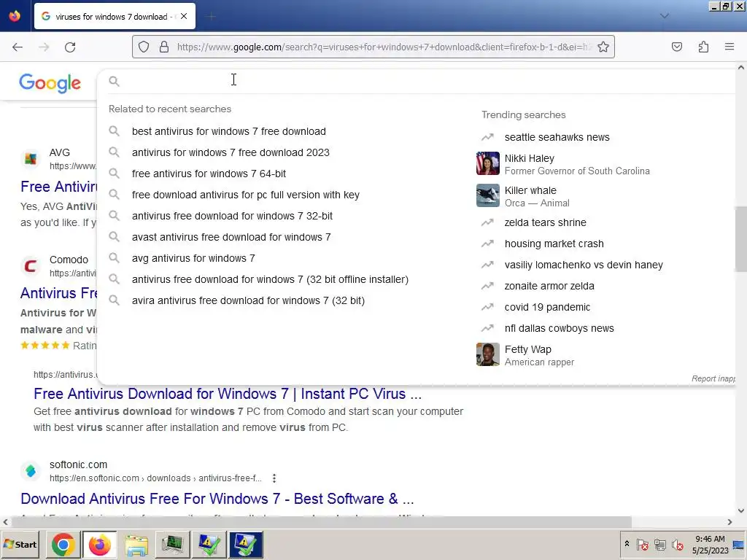Screen dimensions: 747x560
Task: Switch to Firefox in the taskbar
Action: [x=99, y=545]
